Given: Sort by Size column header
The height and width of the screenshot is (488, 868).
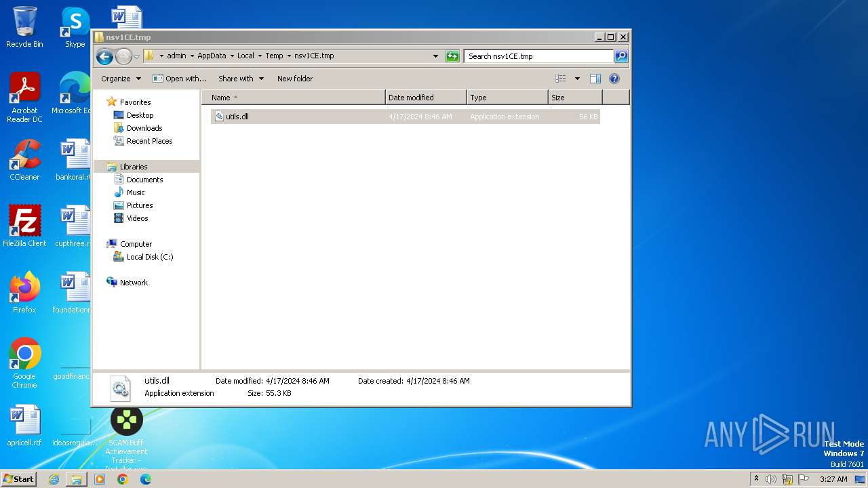Looking at the screenshot, I should click(x=575, y=98).
